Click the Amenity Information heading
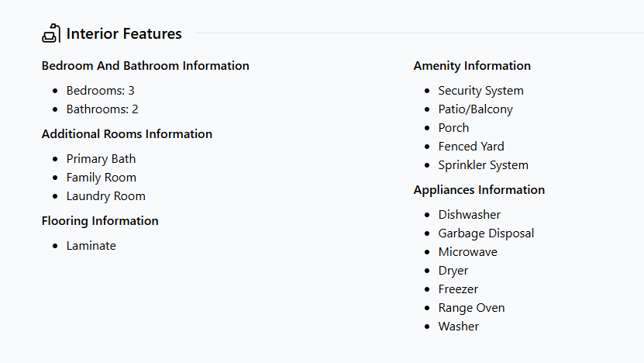 [x=472, y=66]
